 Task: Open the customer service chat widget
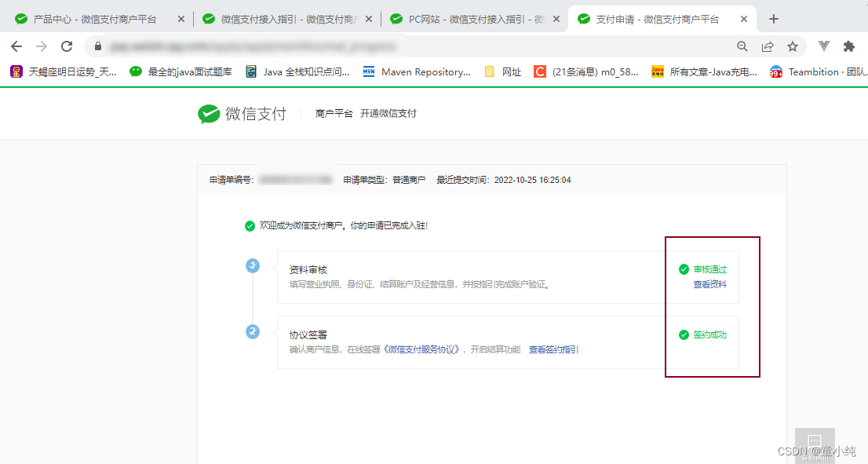(815, 445)
